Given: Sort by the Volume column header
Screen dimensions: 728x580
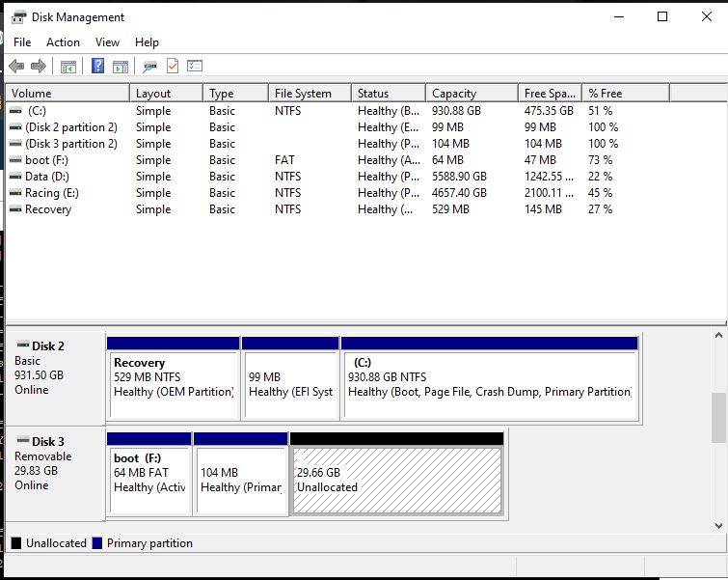Looking at the screenshot, I should coord(67,94).
